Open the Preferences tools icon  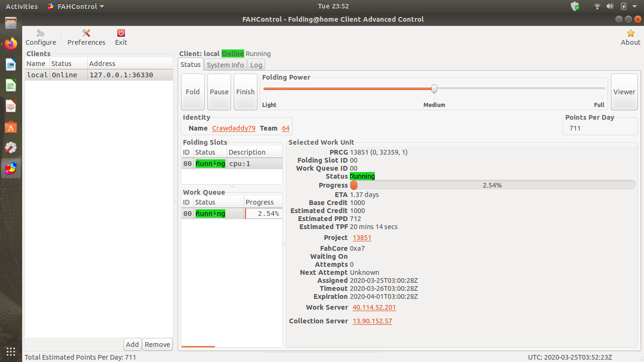coord(86,33)
